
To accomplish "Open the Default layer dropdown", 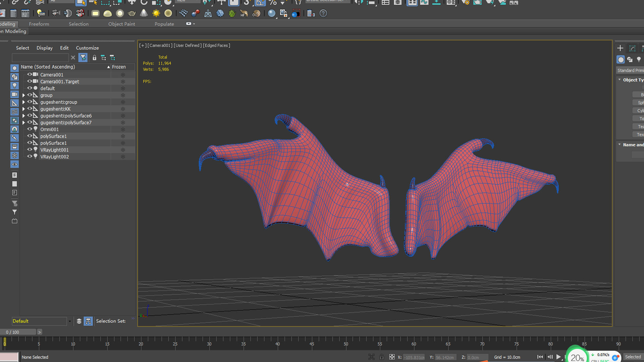I will point(69,321).
